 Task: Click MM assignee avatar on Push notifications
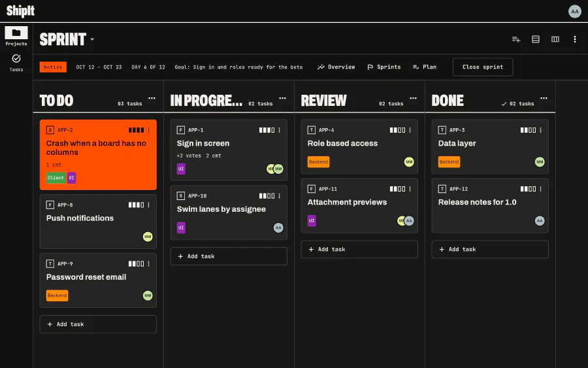tap(148, 237)
